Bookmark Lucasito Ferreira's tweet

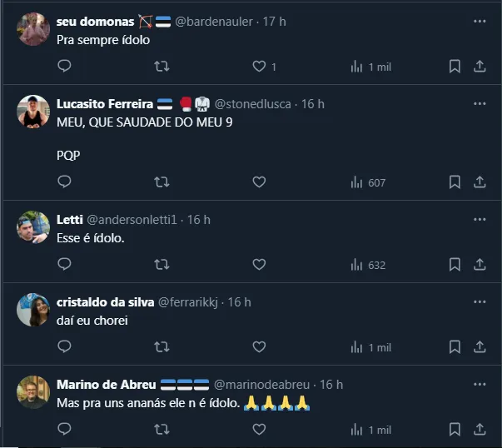(455, 182)
